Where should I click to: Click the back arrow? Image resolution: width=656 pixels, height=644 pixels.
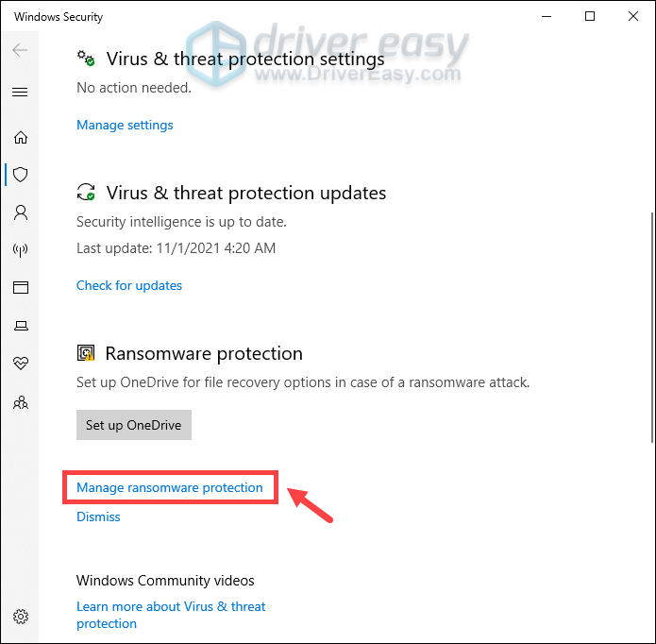click(x=20, y=50)
